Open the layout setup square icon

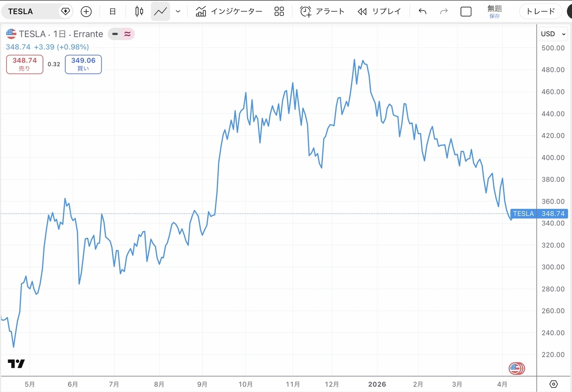466,11
